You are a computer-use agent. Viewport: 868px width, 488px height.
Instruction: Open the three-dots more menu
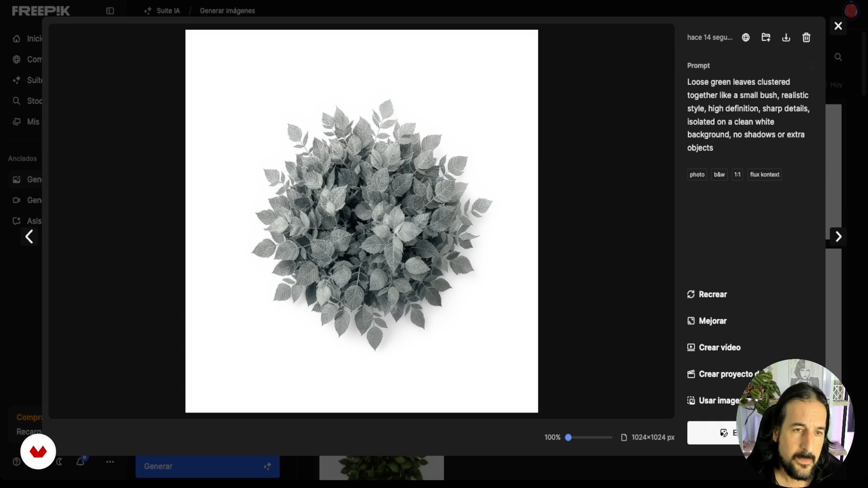tap(110, 462)
